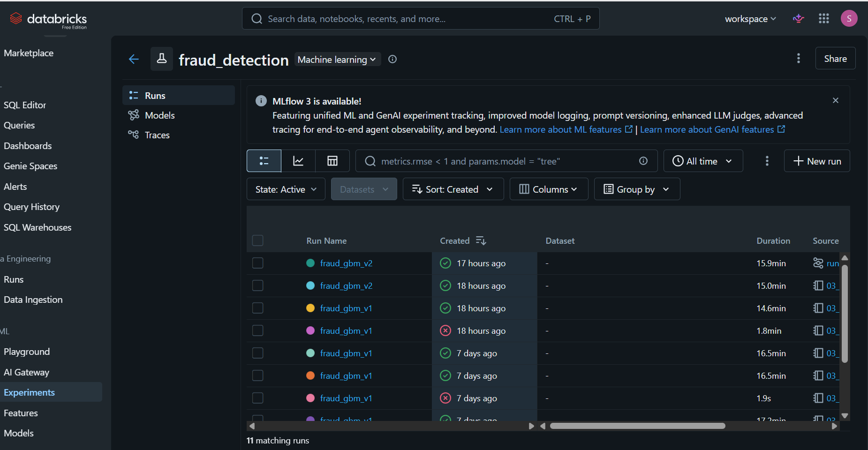Check the fraud_gbm_v2 run lasting 15.0min
This screenshot has width=868, height=450.
pos(257,285)
